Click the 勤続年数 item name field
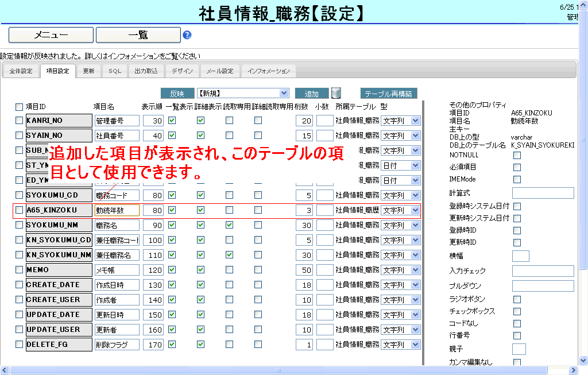 coord(117,210)
